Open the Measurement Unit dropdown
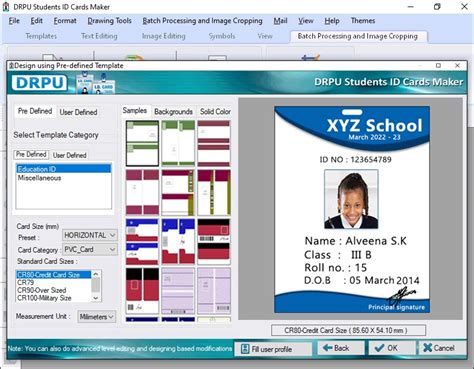The width and height of the screenshot is (474, 369). pyautogui.click(x=96, y=317)
